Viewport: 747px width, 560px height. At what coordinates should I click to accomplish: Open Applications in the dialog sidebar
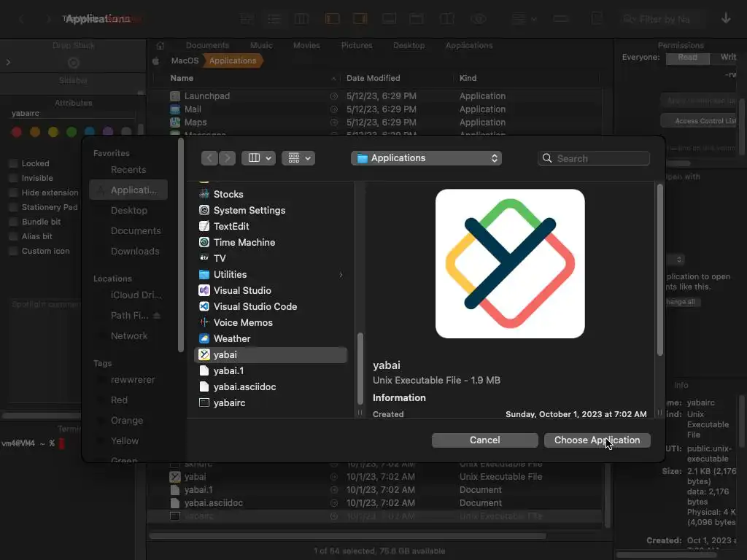pyautogui.click(x=128, y=190)
